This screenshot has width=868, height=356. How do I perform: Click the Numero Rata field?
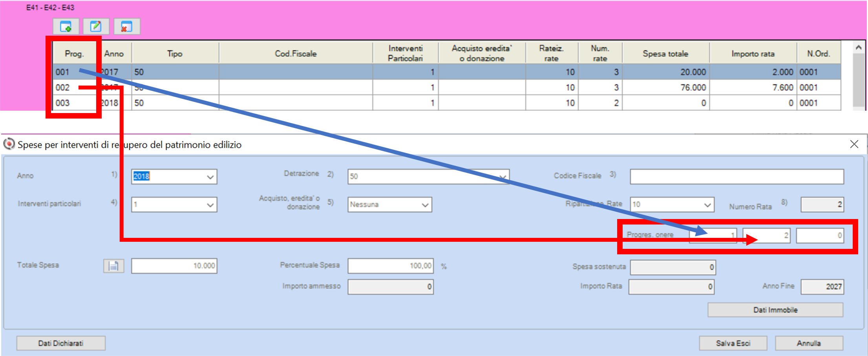coord(822,204)
